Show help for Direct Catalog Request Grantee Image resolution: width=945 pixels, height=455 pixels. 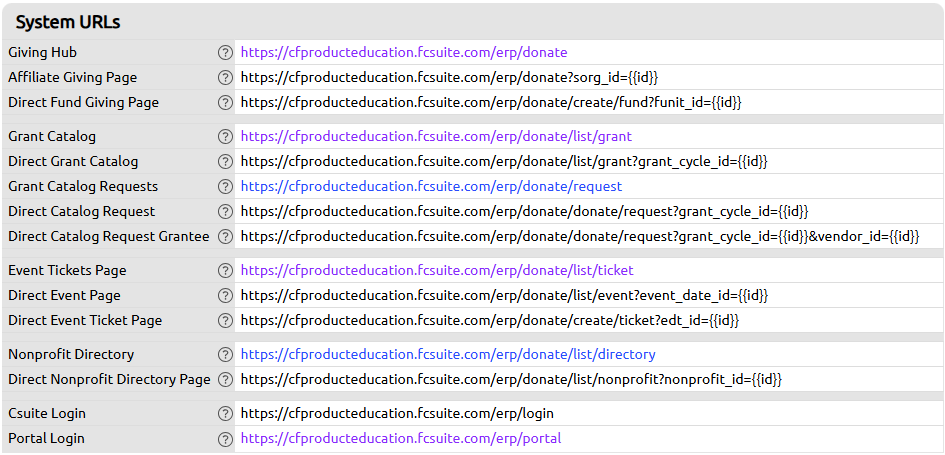coord(225,237)
